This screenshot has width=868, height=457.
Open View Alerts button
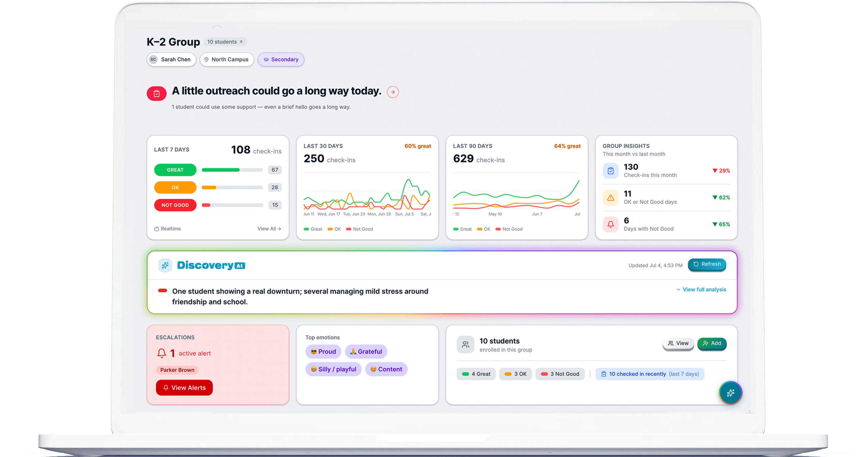(184, 388)
